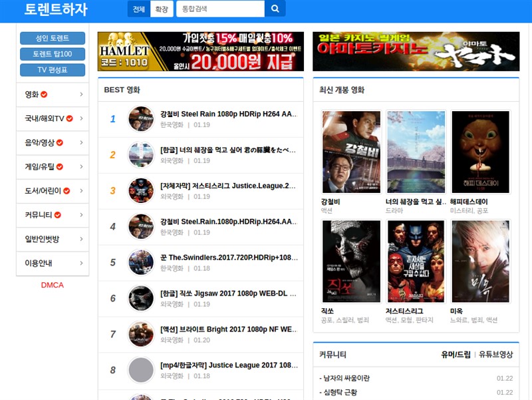Image resolution: width=532 pixels, height=400 pixels.
Task: Open the 해피데스데이 movie poster
Action: pyautogui.click(x=480, y=152)
